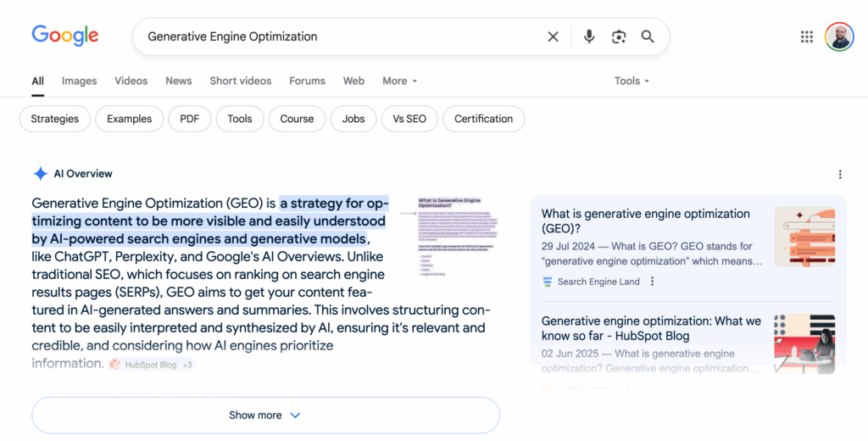Clear the search query with X
The width and height of the screenshot is (868, 441).
pyautogui.click(x=553, y=36)
